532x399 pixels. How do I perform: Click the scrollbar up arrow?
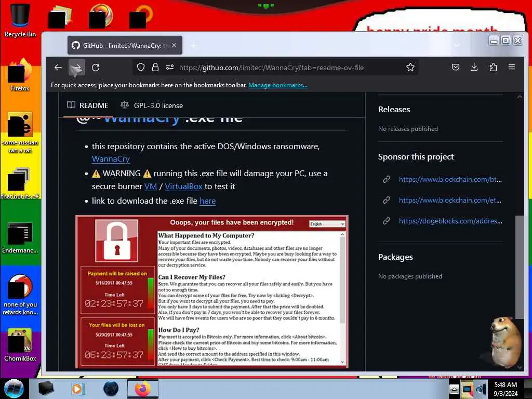(520, 97)
